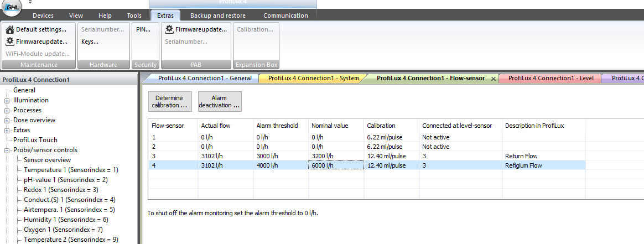The image size is (644, 244).
Task: Open the Help ribbon tab
Action: point(105,15)
